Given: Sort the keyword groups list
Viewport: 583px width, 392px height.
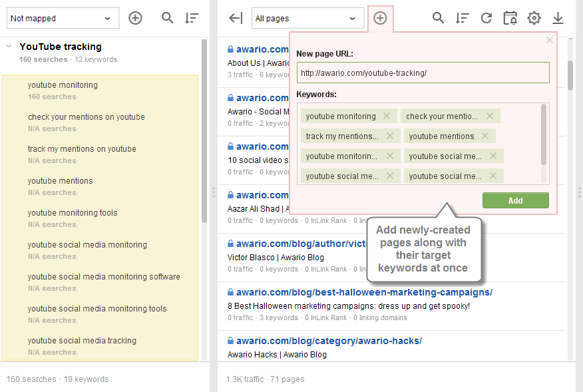Looking at the screenshot, I should [x=192, y=18].
